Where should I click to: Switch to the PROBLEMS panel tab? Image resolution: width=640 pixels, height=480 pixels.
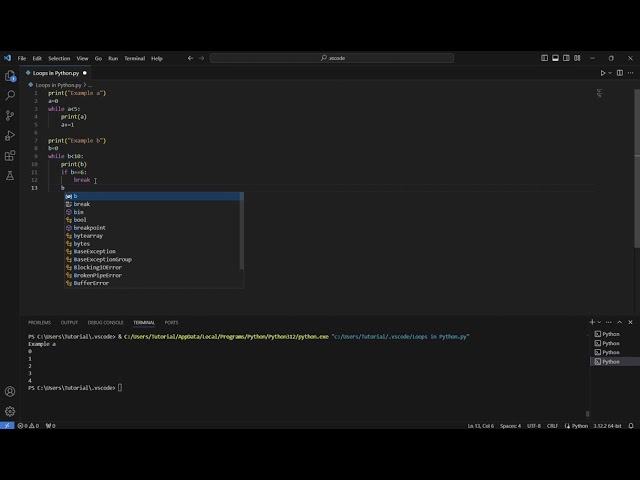[x=40, y=322]
